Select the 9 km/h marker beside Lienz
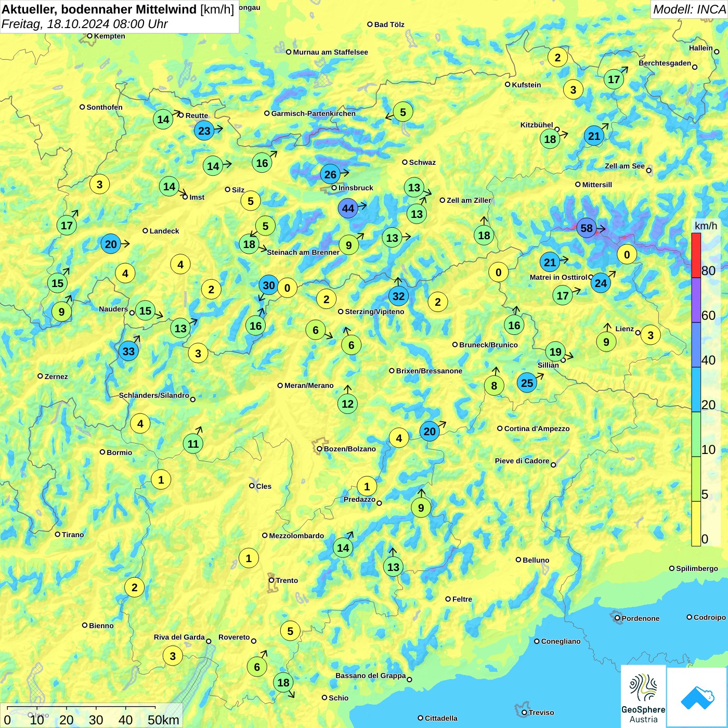Viewport: 728px width, 728px height. (x=606, y=342)
